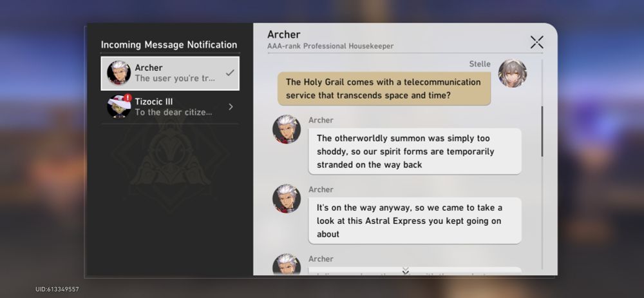Click Stelle's avatar in the chat
The image size is (644, 298).
click(512, 74)
